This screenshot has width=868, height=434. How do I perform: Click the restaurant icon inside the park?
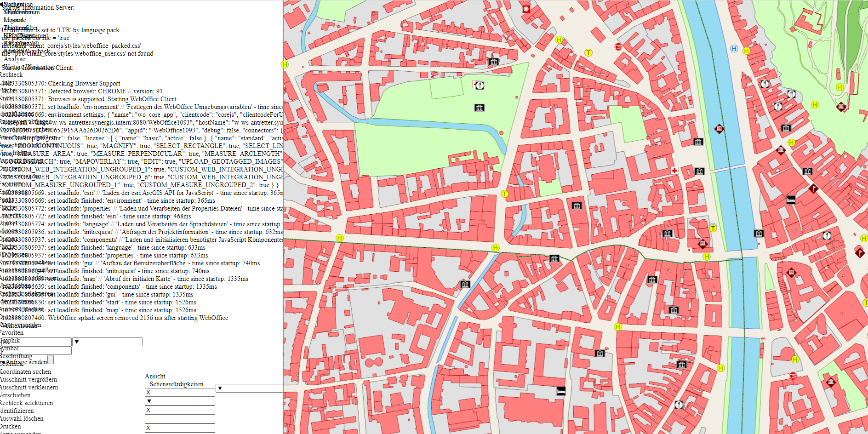pyautogui.click(x=479, y=85)
